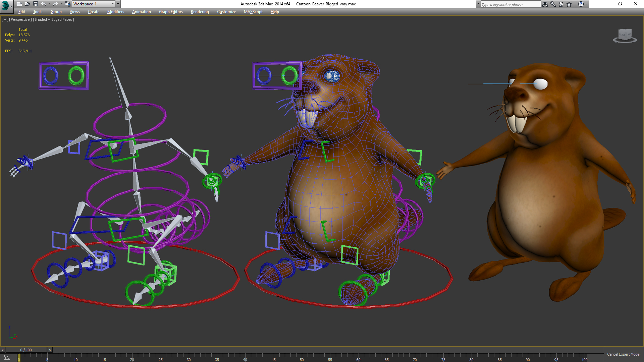Click the workspace dropdown selector

coord(93,4)
